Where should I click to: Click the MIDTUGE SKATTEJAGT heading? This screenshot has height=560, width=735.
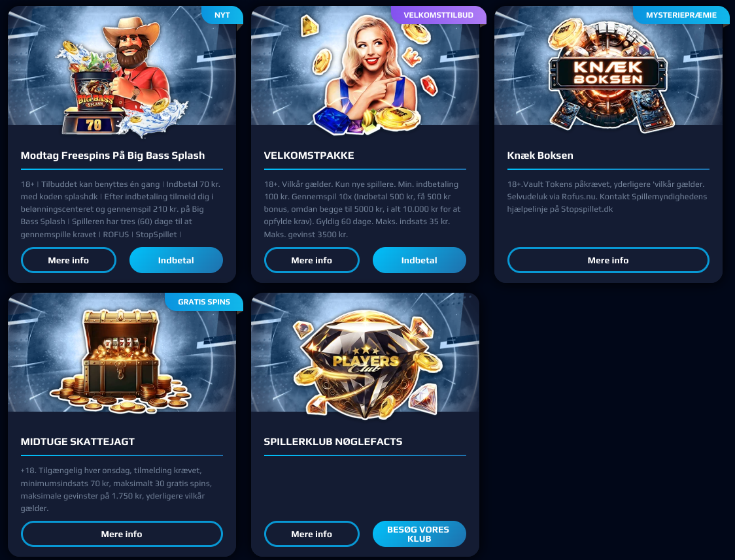coord(77,442)
